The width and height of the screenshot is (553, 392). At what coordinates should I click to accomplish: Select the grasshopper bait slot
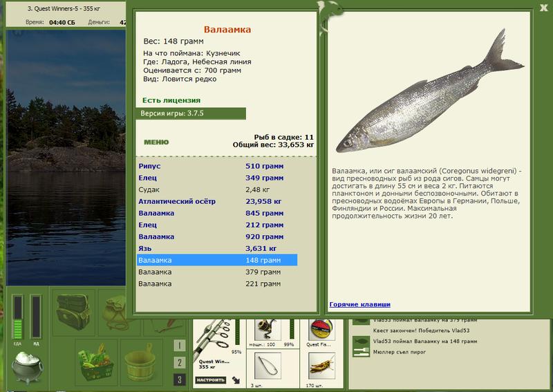(321, 366)
